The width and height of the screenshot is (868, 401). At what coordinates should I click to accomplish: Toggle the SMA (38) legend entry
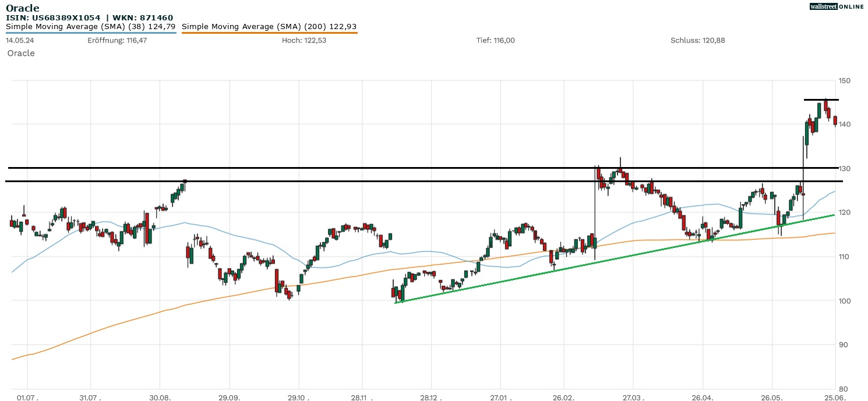pyautogui.click(x=90, y=26)
